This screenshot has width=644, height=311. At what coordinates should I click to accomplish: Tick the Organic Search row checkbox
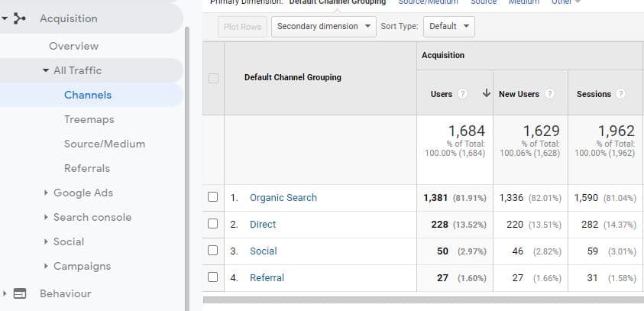click(212, 197)
